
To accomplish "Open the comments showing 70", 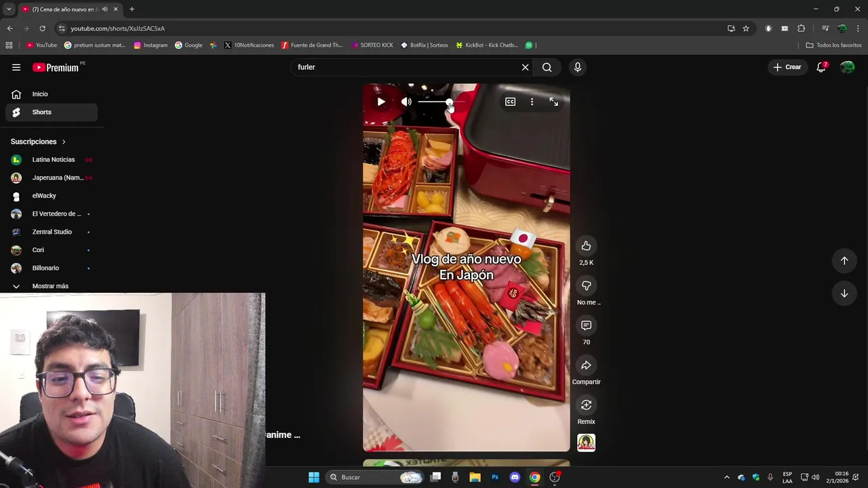I will tap(587, 325).
